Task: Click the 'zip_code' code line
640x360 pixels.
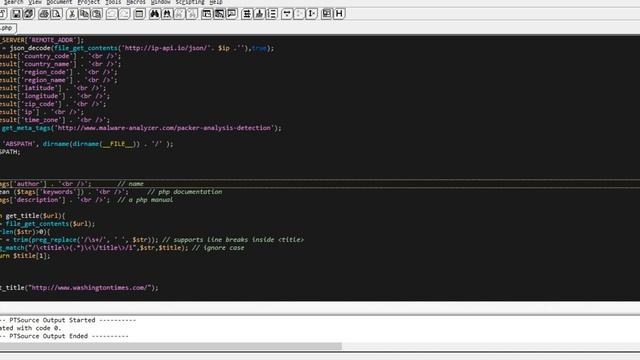Action: (53, 104)
